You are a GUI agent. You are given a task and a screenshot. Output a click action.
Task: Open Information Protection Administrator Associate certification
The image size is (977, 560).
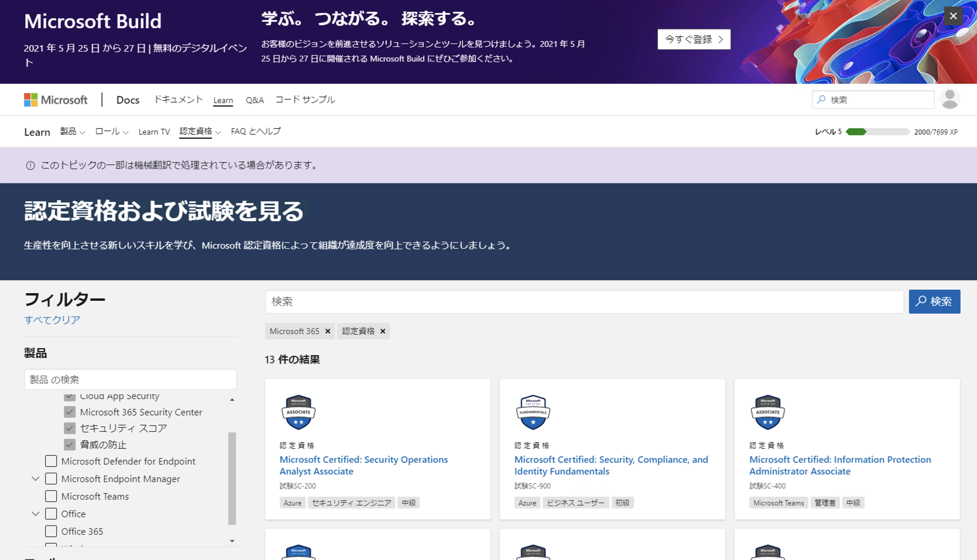pos(840,465)
